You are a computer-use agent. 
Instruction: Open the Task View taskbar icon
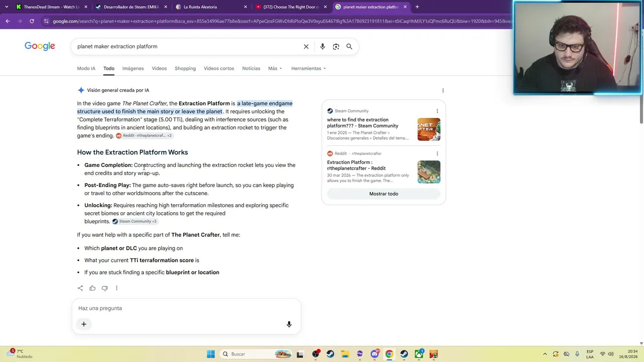coord(300,354)
